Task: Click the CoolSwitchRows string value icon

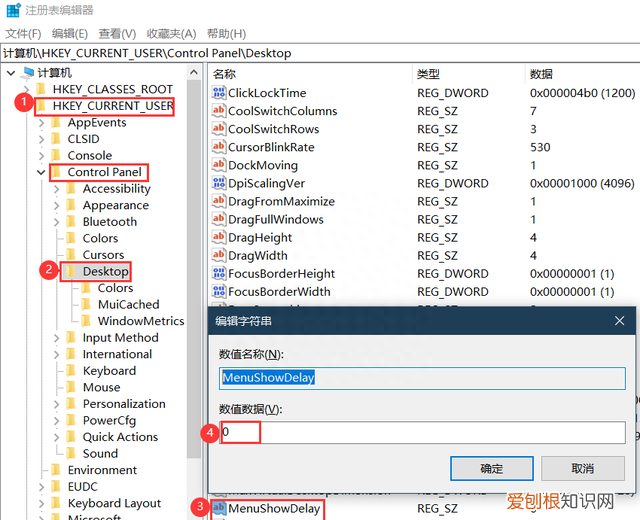Action: click(x=219, y=129)
